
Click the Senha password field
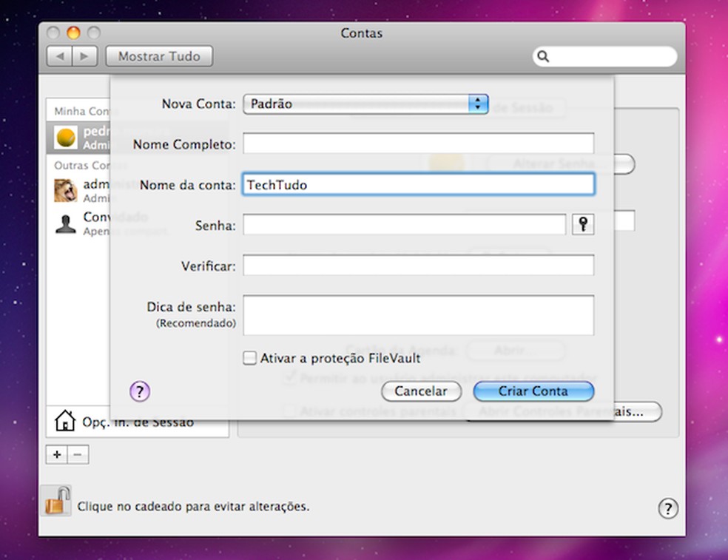[x=405, y=225]
